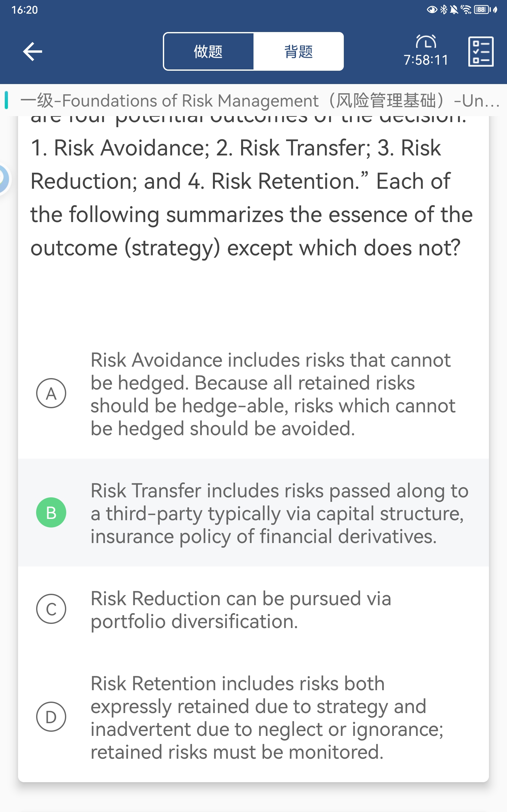The height and width of the screenshot is (812, 507).
Task: Choose answer option C circle
Action: 51,609
